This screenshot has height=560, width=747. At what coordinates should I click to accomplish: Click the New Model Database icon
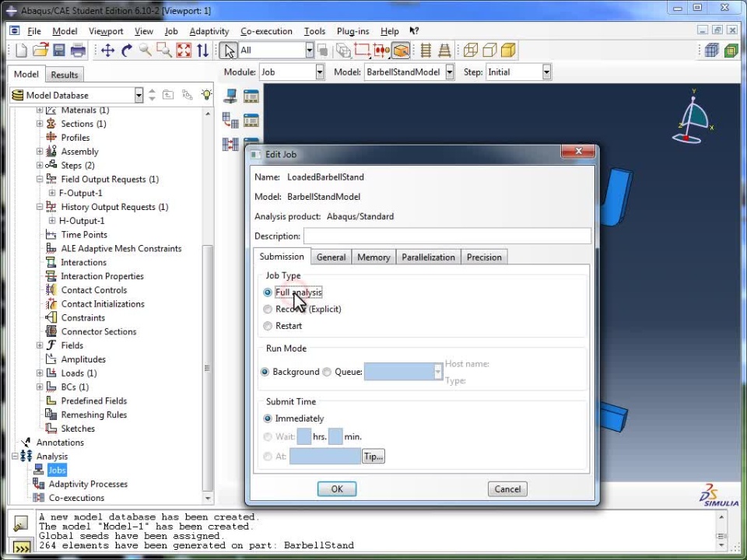pos(22,50)
